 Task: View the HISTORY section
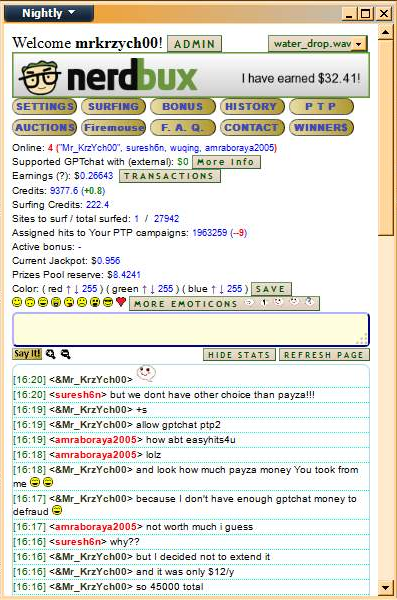252,106
